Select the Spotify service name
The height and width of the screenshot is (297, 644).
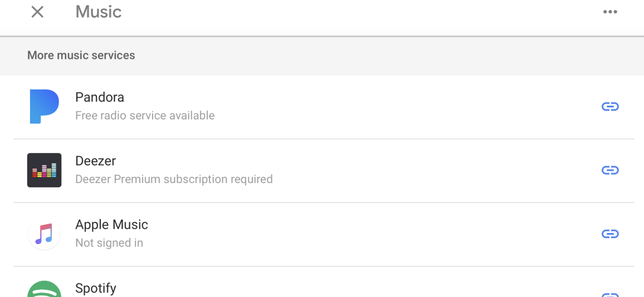point(96,288)
